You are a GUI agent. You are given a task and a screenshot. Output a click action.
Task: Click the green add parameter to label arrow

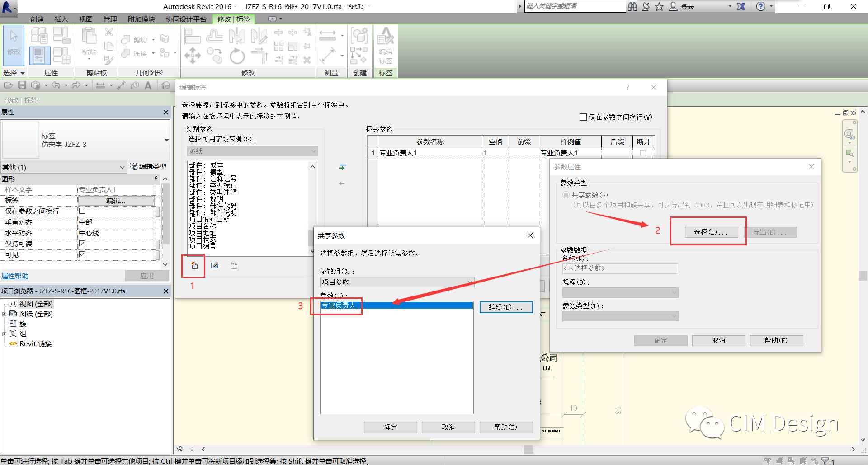(343, 166)
